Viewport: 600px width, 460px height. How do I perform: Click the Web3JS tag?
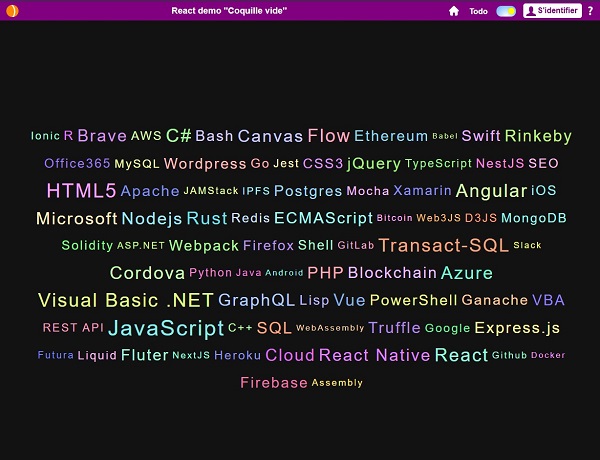click(438, 218)
